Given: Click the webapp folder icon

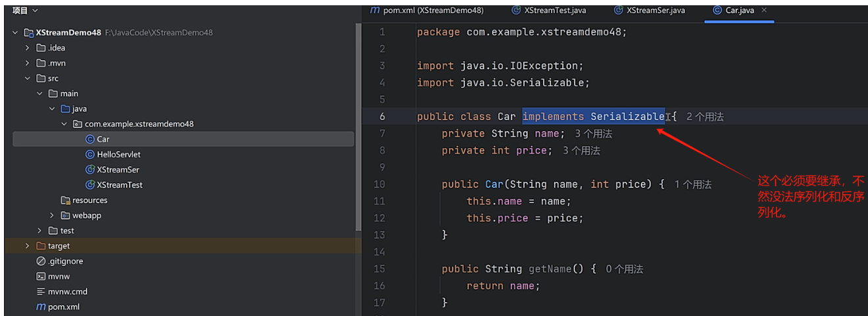Looking at the screenshot, I should (65, 215).
